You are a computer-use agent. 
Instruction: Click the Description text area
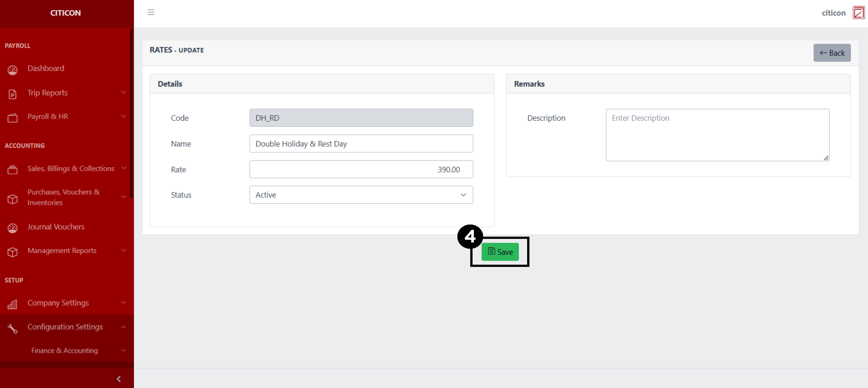point(717,135)
